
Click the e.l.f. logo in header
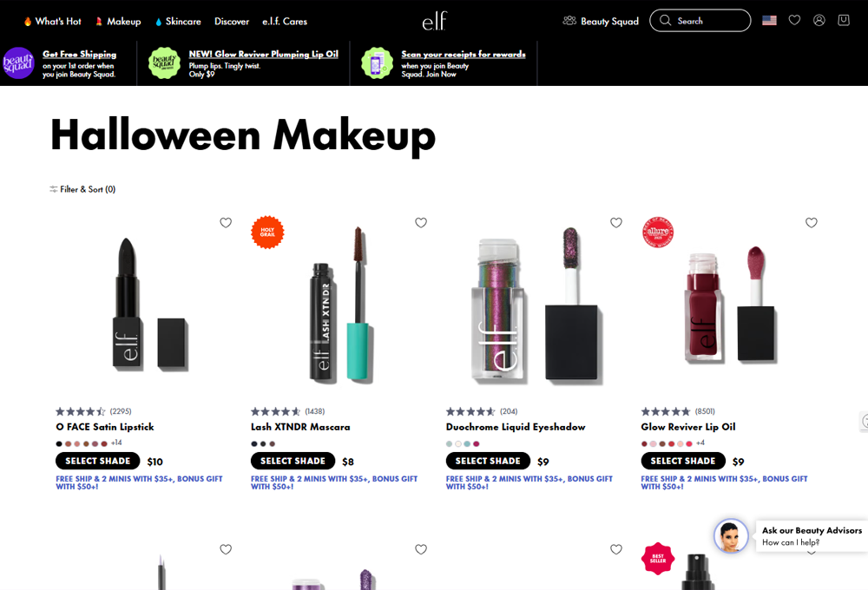(435, 21)
